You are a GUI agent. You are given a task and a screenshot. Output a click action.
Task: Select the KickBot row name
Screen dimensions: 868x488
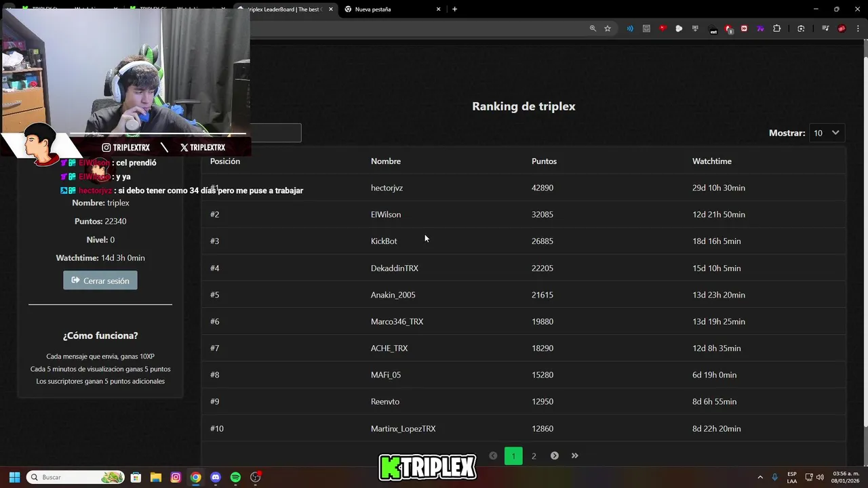point(384,241)
